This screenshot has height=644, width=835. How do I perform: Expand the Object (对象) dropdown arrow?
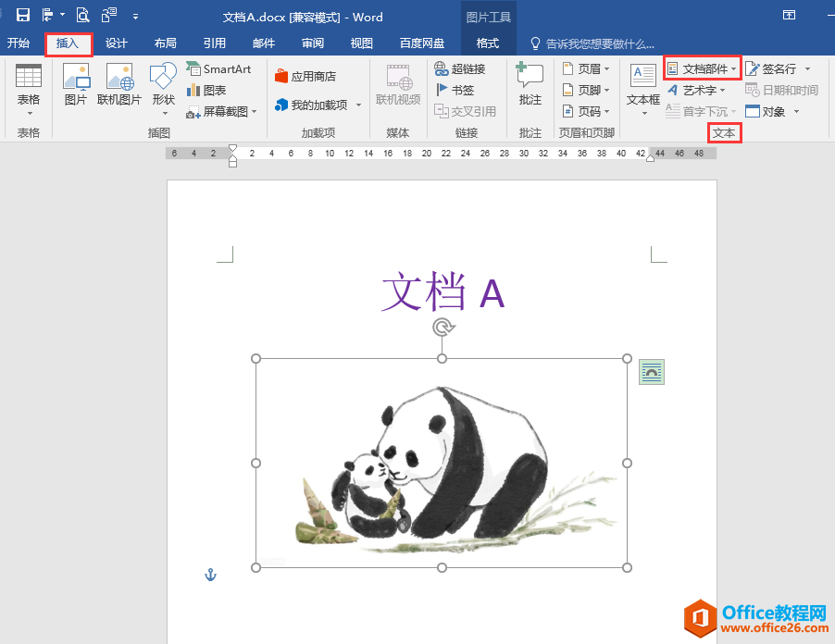pos(797,112)
